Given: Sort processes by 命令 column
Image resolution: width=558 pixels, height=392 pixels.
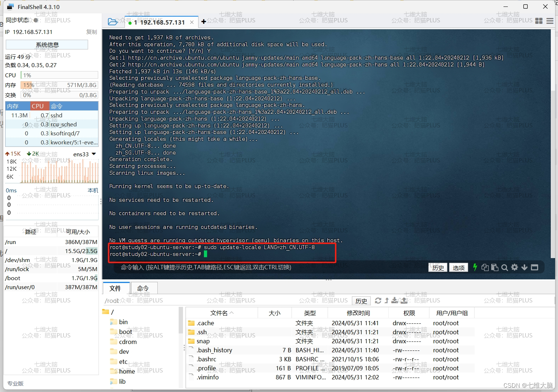Looking at the screenshot, I should click(74, 106).
